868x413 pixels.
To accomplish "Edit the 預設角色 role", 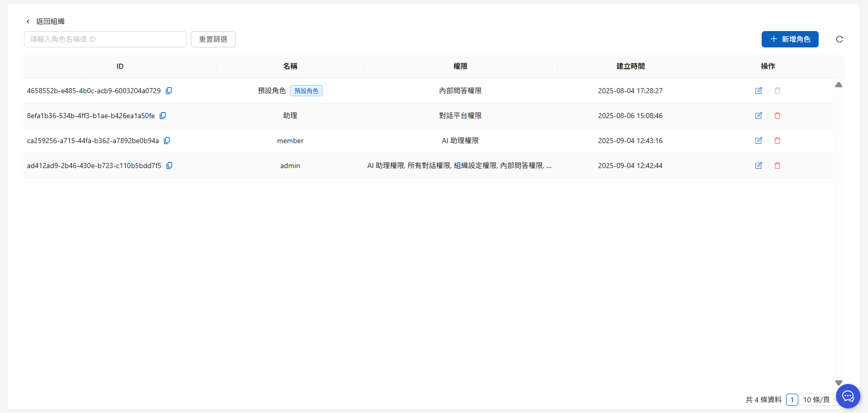I will pyautogui.click(x=759, y=91).
